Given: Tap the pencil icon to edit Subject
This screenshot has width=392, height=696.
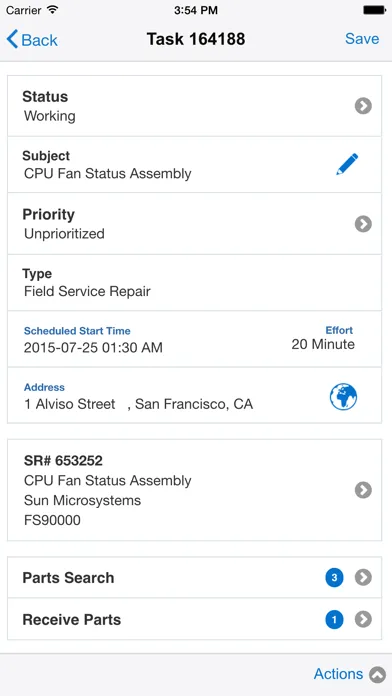Looking at the screenshot, I should (347, 164).
